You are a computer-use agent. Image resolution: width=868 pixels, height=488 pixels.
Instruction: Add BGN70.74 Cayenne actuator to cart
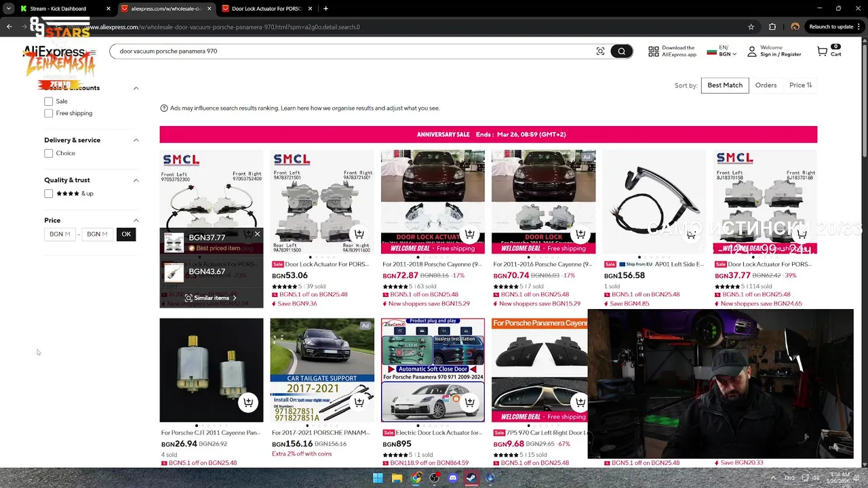tap(580, 234)
